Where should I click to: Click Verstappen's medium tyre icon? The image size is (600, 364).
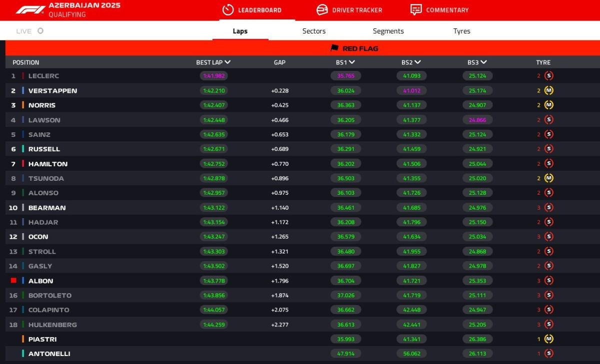(548, 91)
